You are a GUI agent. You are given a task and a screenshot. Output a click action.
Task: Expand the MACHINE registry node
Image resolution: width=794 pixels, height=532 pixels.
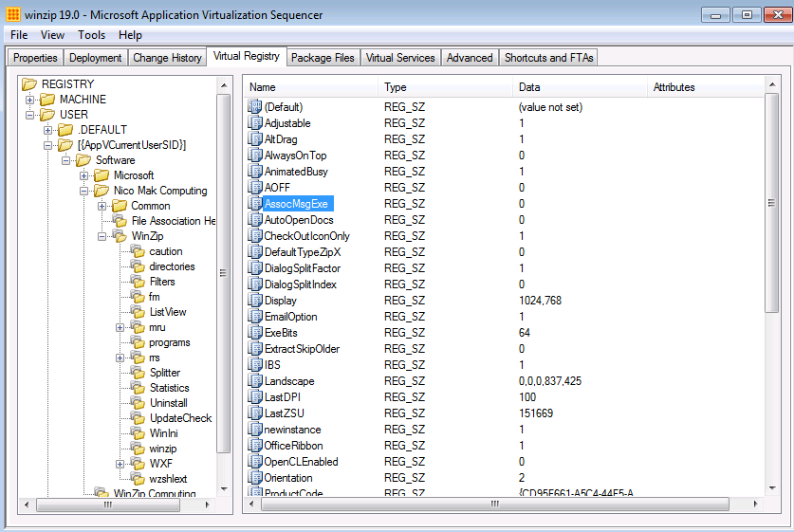pyautogui.click(x=29, y=100)
